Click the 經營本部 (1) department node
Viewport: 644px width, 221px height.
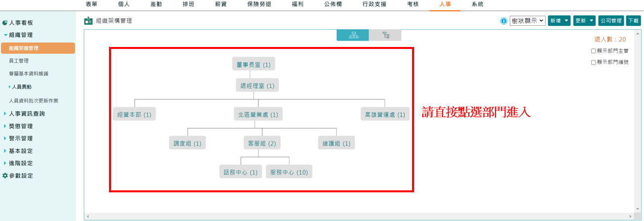pyautogui.click(x=134, y=114)
